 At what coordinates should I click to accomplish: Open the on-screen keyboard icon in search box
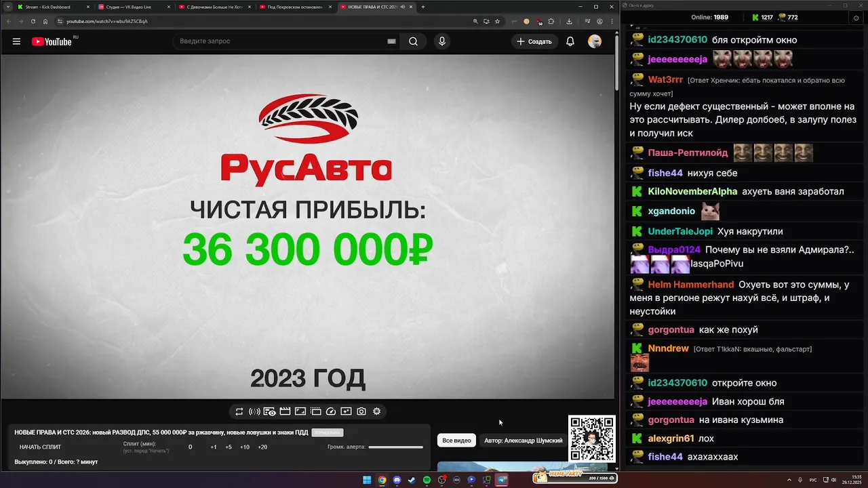point(391,41)
